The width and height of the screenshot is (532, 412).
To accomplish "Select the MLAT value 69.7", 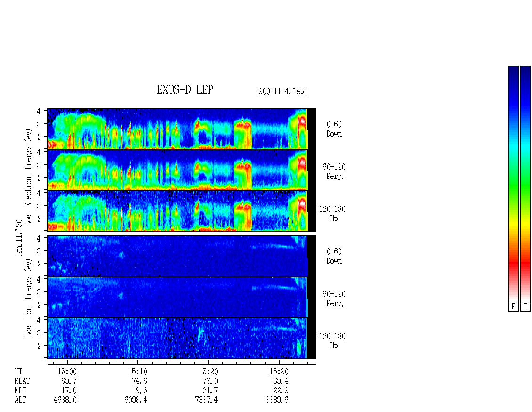I will coord(69,381).
